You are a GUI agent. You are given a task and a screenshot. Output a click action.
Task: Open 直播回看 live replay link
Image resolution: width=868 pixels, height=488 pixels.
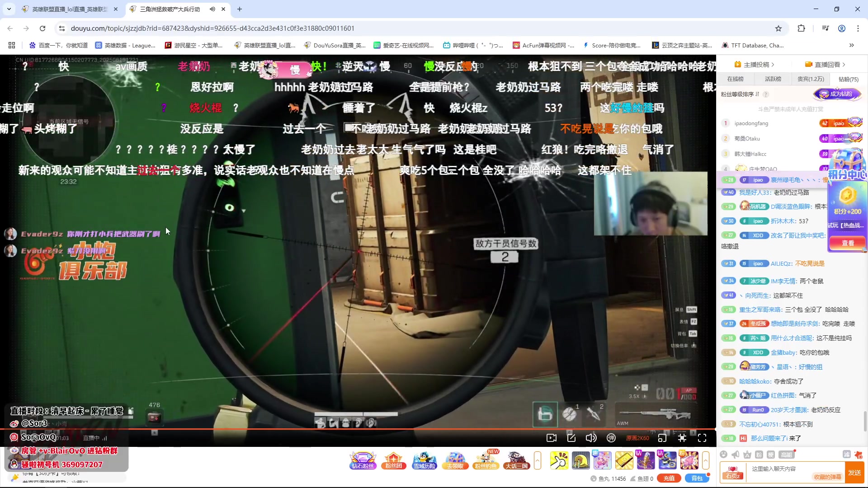click(825, 65)
